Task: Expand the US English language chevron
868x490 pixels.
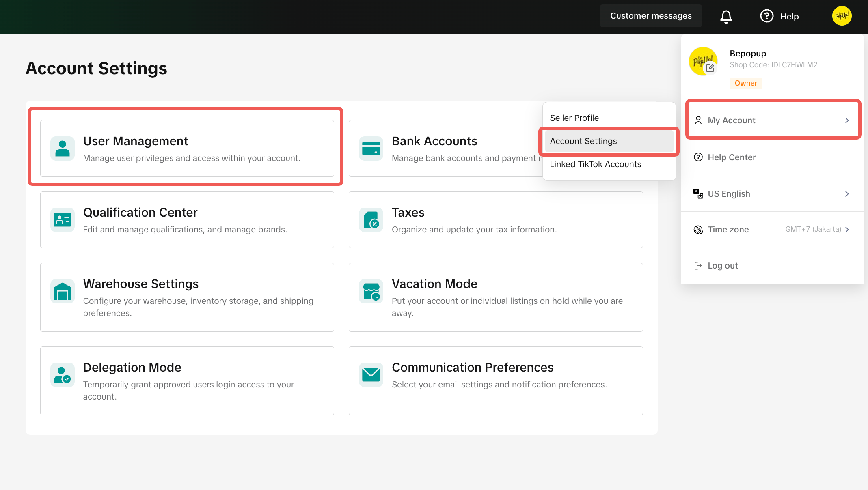Action: tap(846, 194)
